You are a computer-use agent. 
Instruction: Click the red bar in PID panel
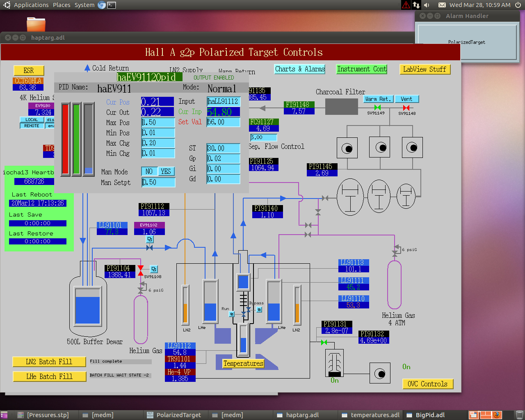(x=65, y=139)
